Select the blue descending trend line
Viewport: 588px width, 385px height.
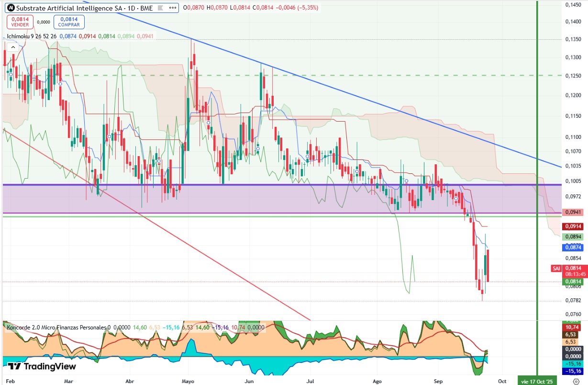(335, 89)
